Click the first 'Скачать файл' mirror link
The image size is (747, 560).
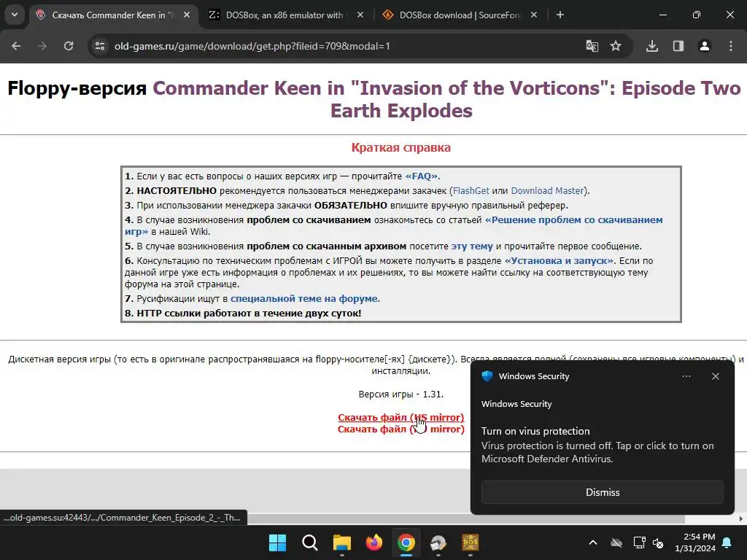pyautogui.click(x=400, y=418)
